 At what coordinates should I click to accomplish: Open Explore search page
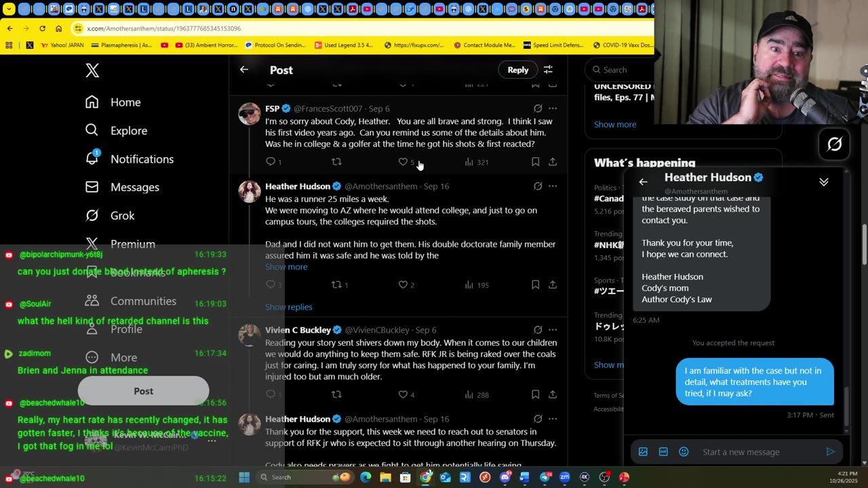pos(116,130)
